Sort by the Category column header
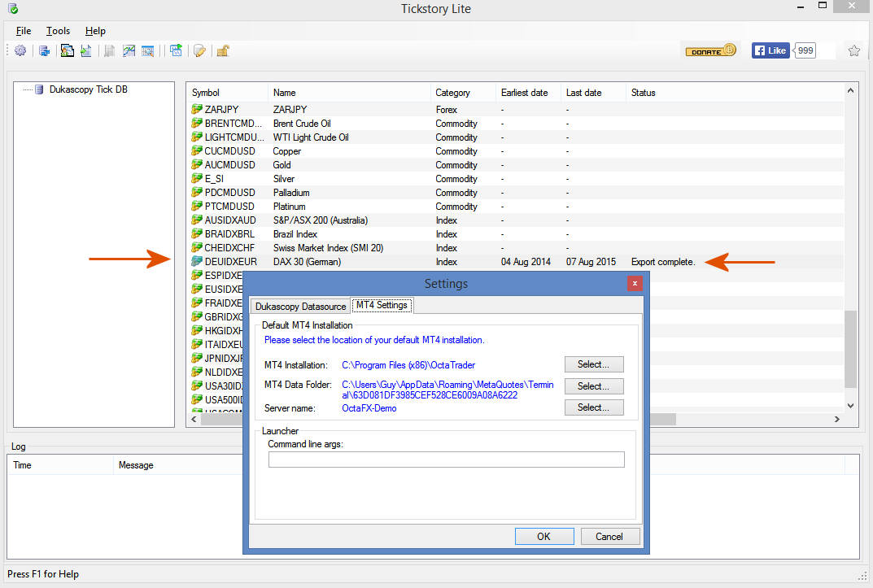 click(x=463, y=93)
